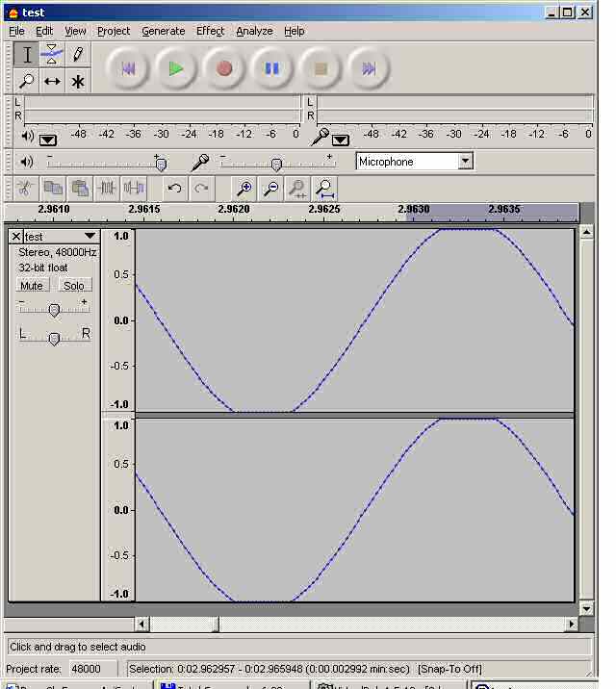Select the Draw pencil tool
Viewport: 616px width, 689px height.
click(78, 55)
